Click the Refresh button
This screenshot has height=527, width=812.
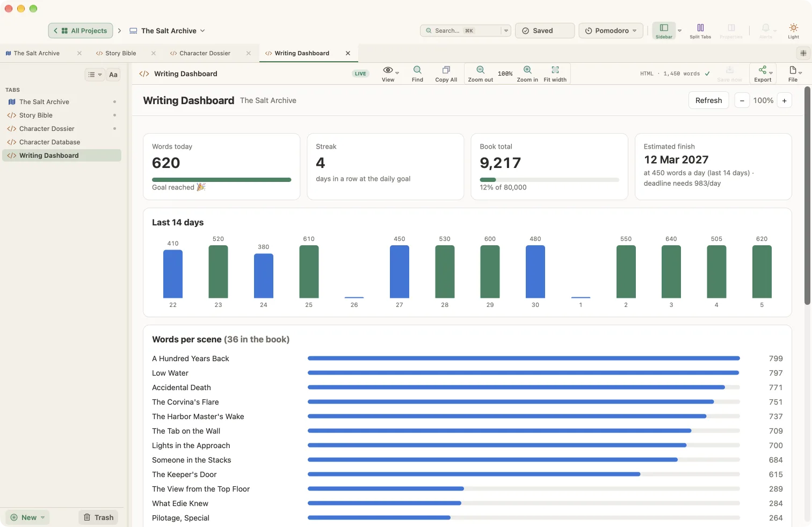tap(708, 100)
